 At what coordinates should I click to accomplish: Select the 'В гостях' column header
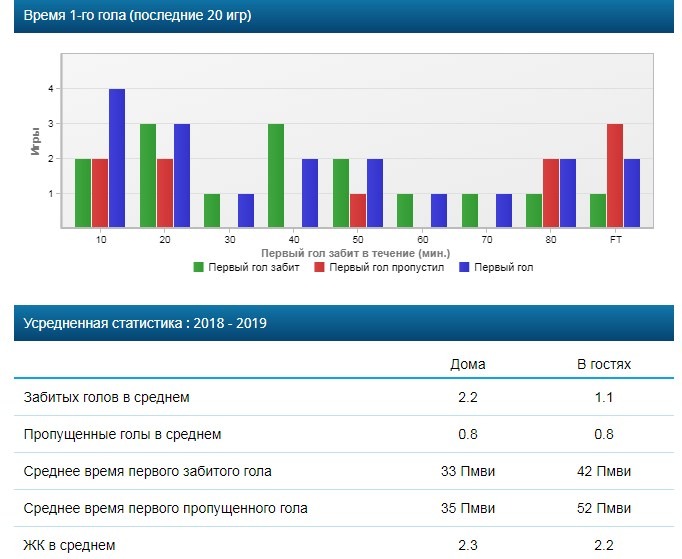604,364
